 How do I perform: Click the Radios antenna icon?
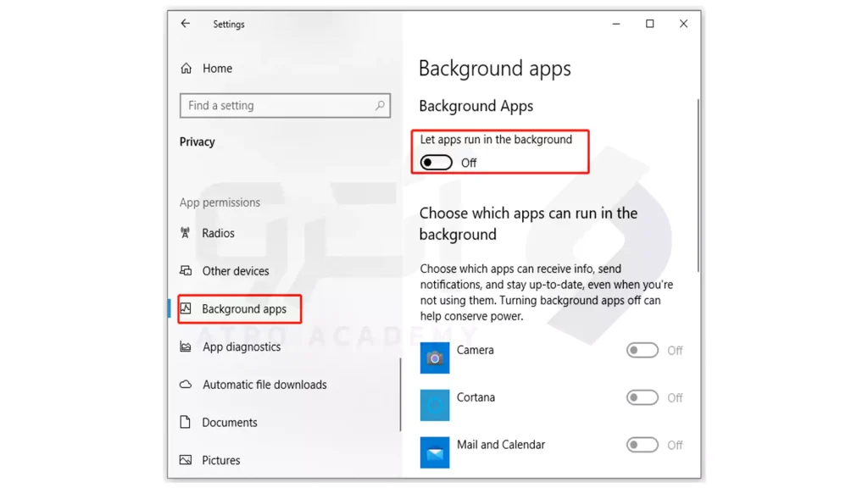click(186, 233)
